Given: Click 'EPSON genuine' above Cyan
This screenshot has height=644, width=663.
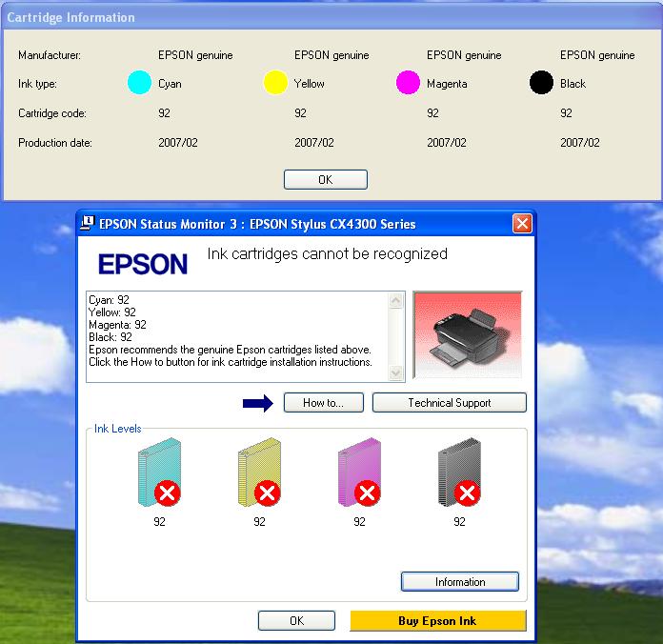Looking at the screenshot, I should [x=195, y=55].
